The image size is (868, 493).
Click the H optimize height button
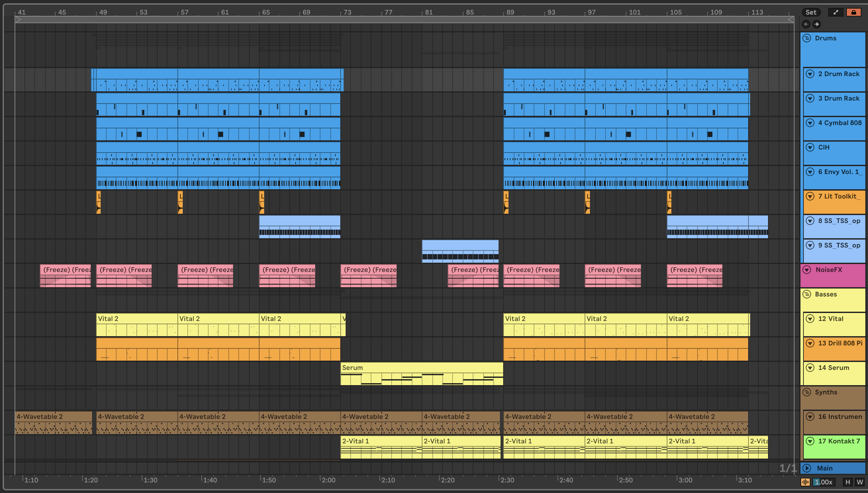click(x=848, y=482)
